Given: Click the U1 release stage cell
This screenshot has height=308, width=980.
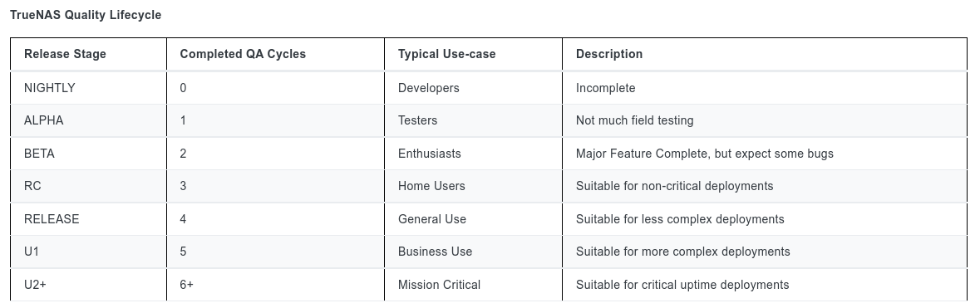Looking at the screenshot, I should click(32, 252).
